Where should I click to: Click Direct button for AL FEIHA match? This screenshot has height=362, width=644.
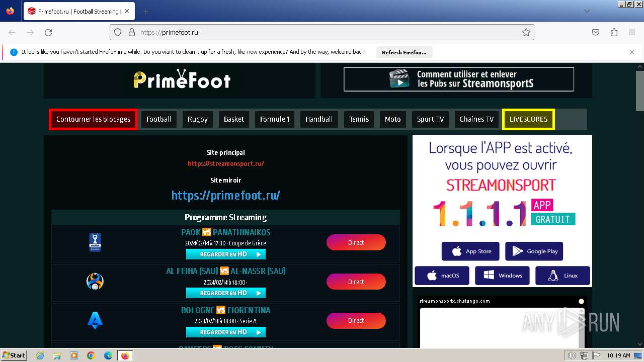(x=356, y=282)
